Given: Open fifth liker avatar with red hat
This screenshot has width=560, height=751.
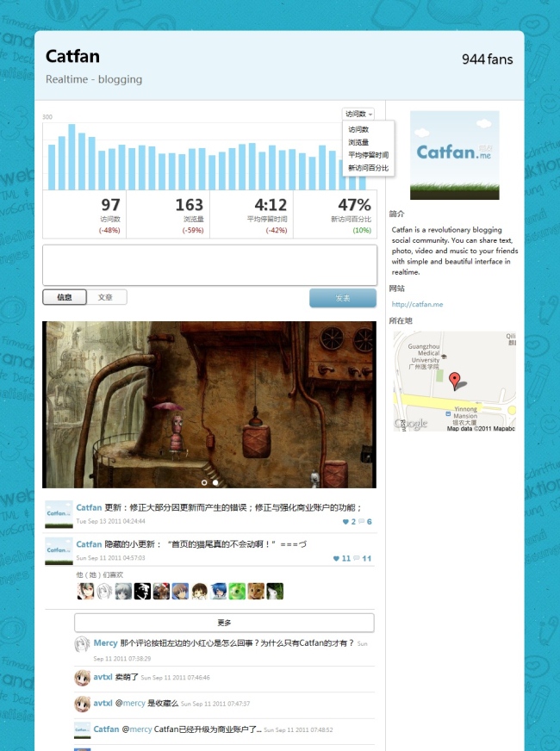Looking at the screenshot, I should (x=161, y=591).
